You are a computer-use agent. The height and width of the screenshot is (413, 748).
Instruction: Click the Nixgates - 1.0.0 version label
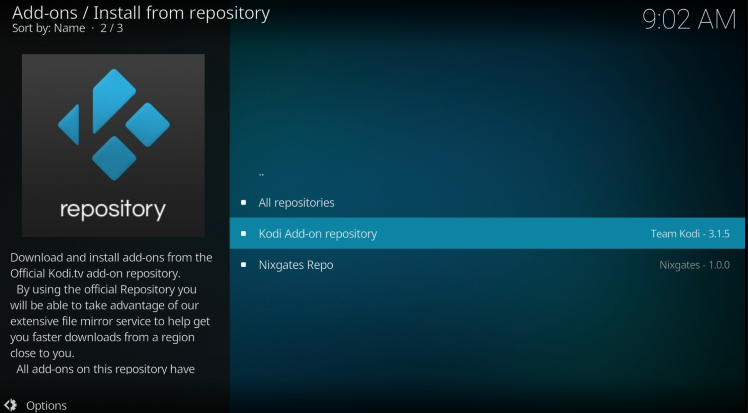pyautogui.click(x=696, y=265)
